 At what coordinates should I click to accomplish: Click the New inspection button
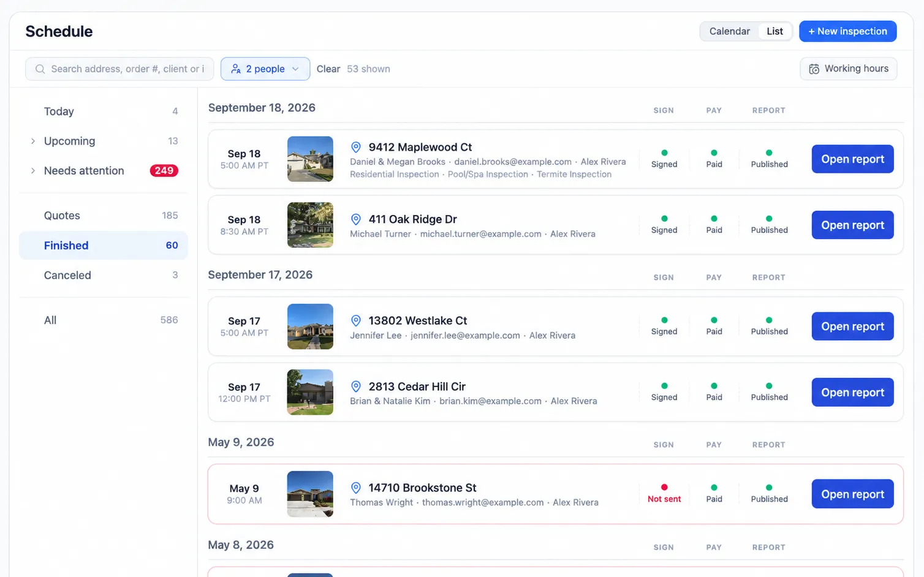tap(847, 31)
